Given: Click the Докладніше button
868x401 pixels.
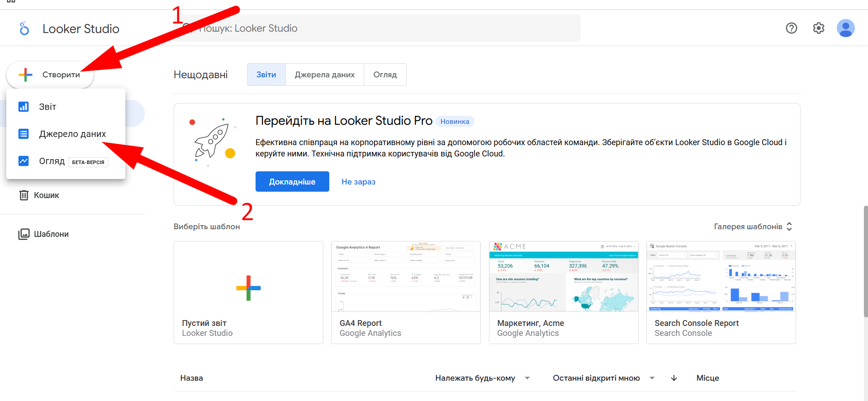Looking at the screenshot, I should tap(292, 182).
